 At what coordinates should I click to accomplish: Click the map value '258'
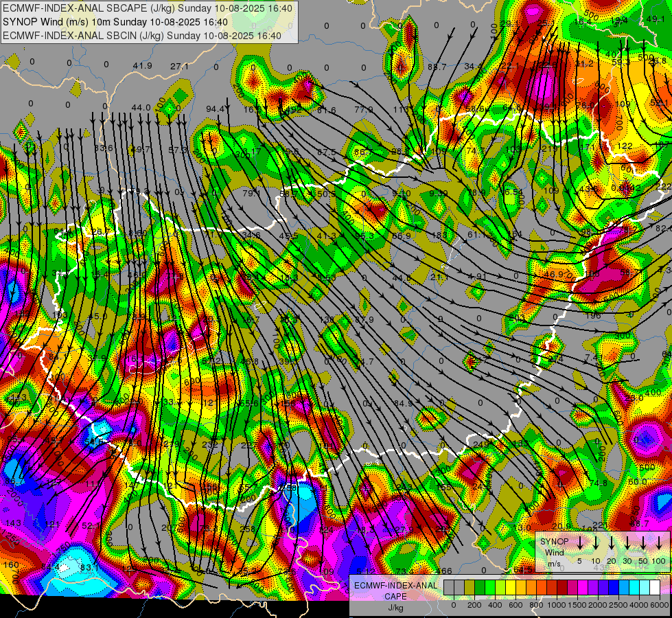(x=247, y=529)
